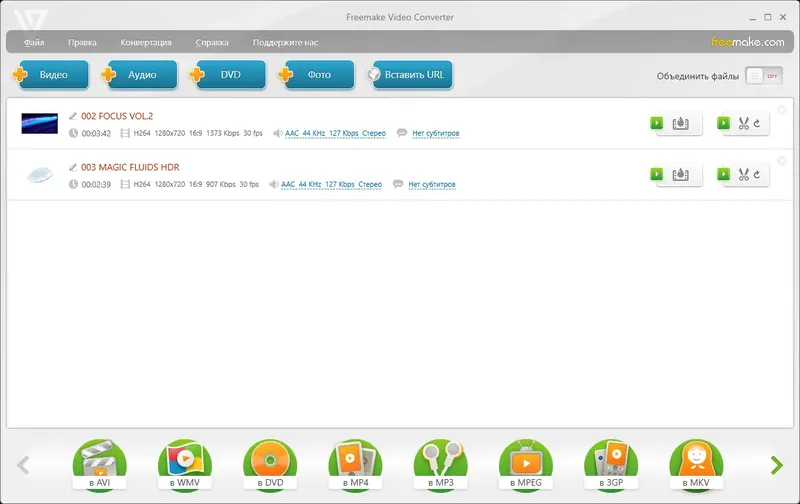Image resolution: width=800 pixels, height=504 pixels.
Task: Convert to MP4 format
Action: (x=355, y=465)
